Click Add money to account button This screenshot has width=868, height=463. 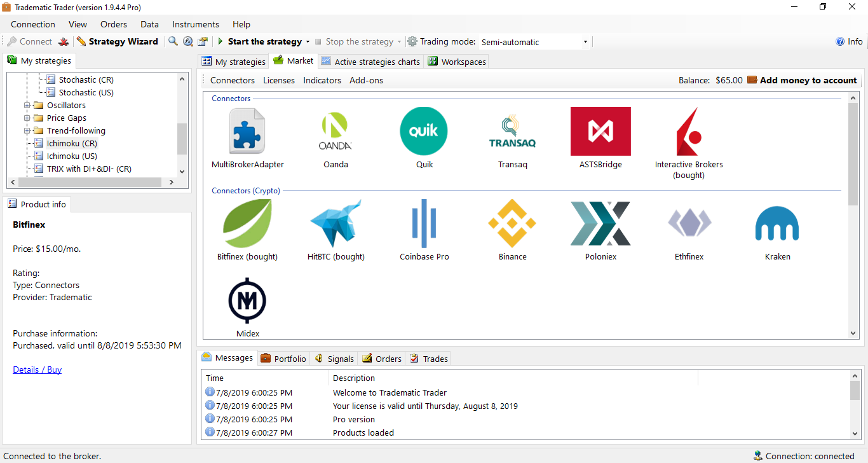point(802,80)
